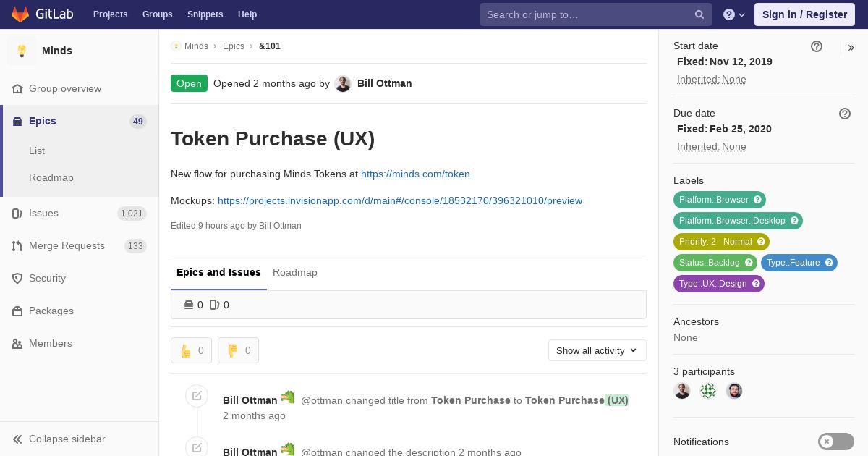
Task: Open help icon on Status::Backlog label
Action: tap(749, 263)
